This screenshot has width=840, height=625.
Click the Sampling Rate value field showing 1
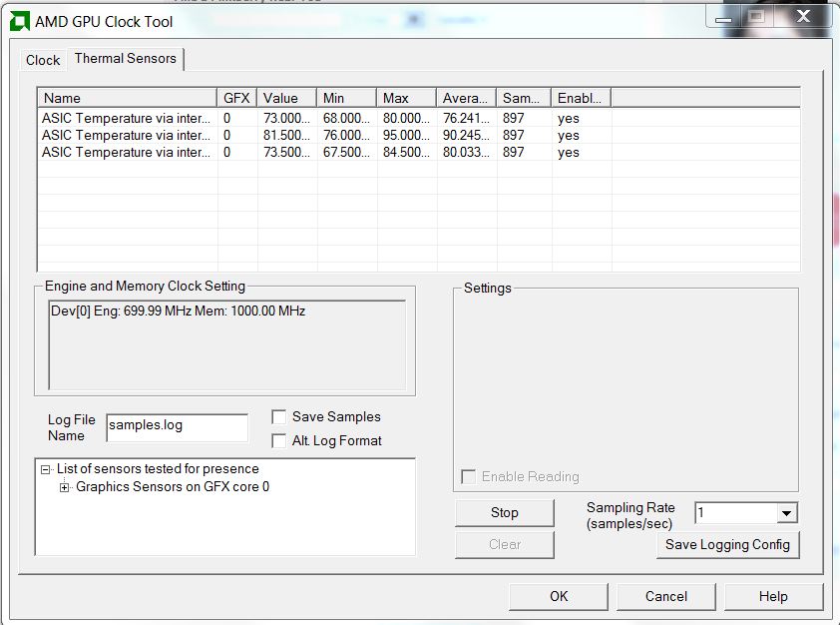[736, 513]
